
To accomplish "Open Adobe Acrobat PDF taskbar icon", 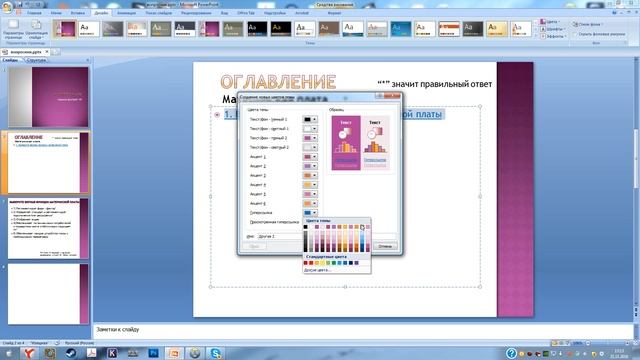I will point(91,353).
